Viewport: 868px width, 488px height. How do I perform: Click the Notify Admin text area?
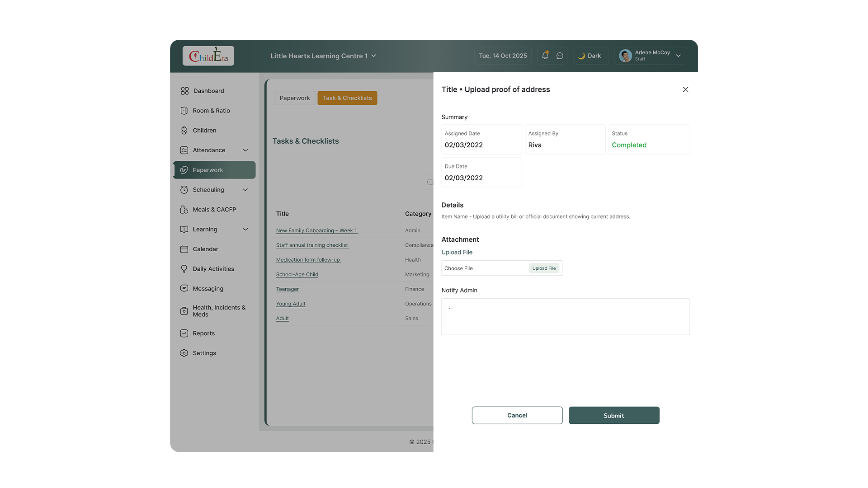click(566, 317)
